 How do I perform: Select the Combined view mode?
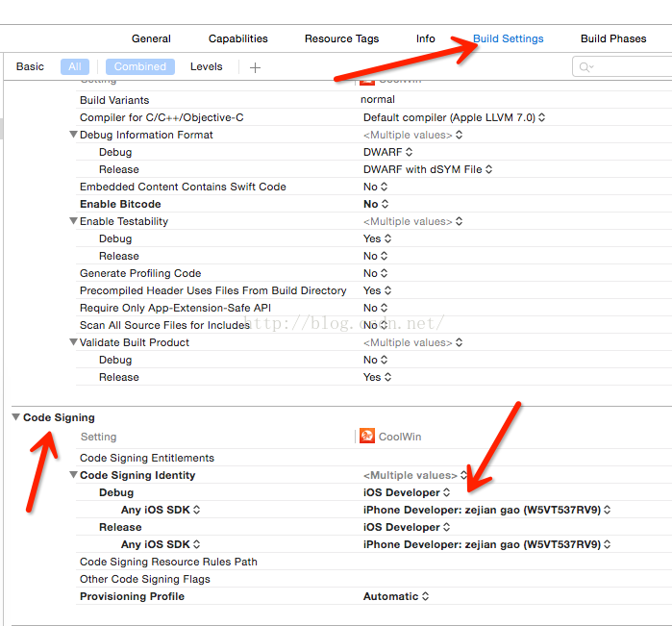(139, 66)
